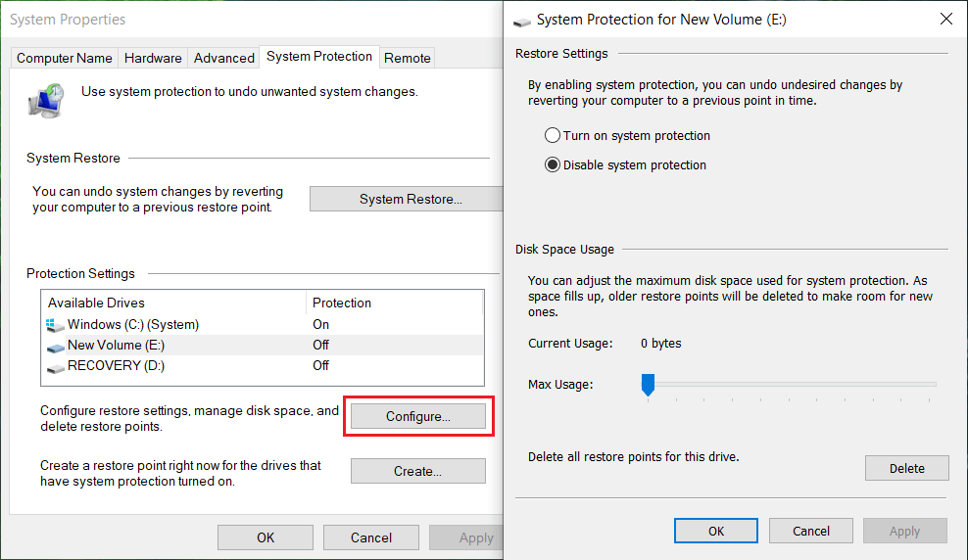This screenshot has width=968, height=560.
Task: Switch to the Computer Name tab
Action: pyautogui.click(x=65, y=58)
